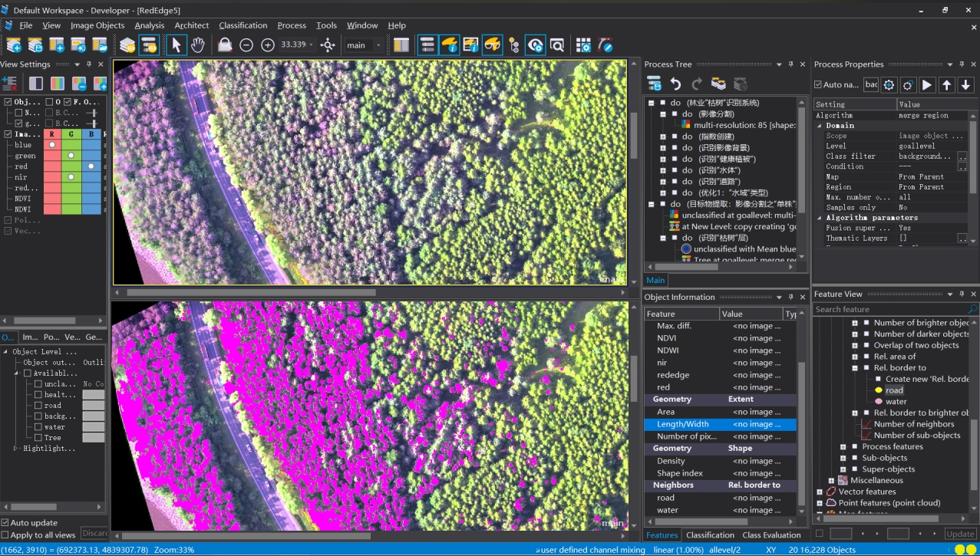Screen dimensions: 980x556
Task: Check the road class checkbox
Action: (38, 405)
